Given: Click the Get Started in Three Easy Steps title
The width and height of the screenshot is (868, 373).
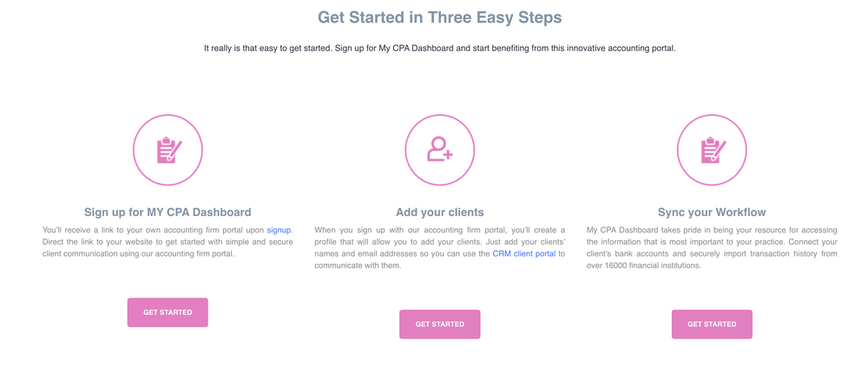Looking at the screenshot, I should click(439, 17).
